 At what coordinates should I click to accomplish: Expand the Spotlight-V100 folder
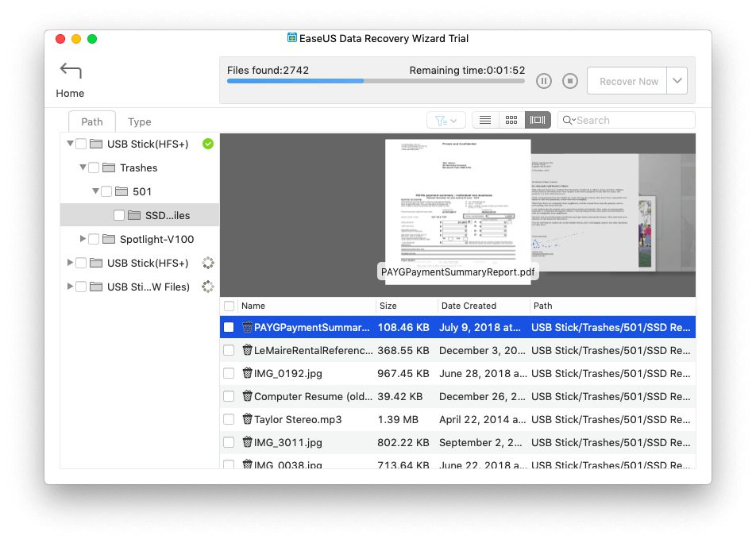(x=83, y=238)
